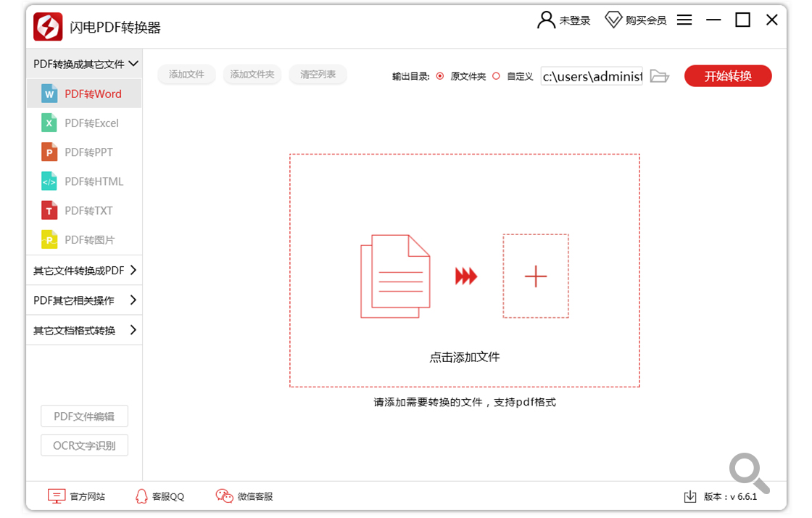Click the 添加文件夹 button
The width and height of the screenshot is (812, 518).
pos(252,74)
